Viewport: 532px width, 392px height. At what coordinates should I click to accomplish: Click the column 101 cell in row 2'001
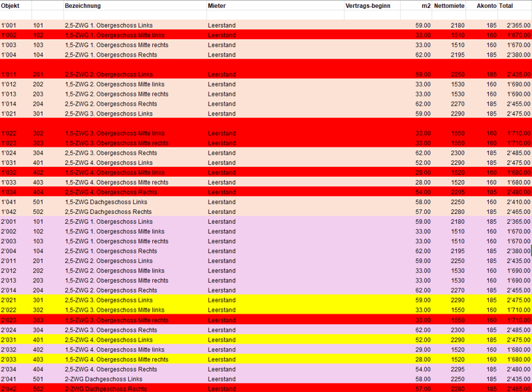click(38, 222)
